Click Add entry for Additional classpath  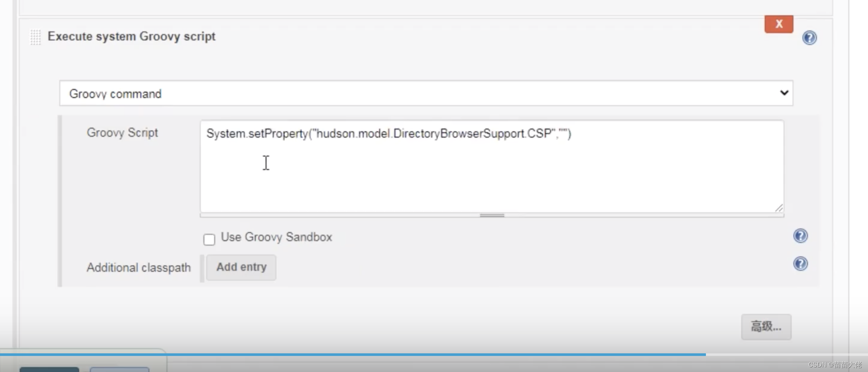coord(241,267)
